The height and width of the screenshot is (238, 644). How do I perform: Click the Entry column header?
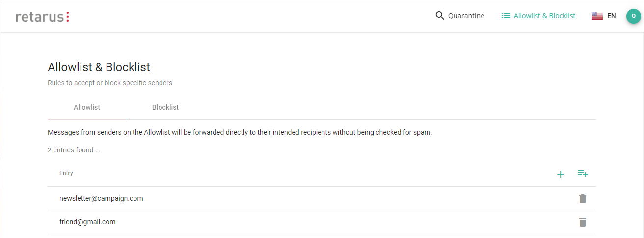click(66, 173)
